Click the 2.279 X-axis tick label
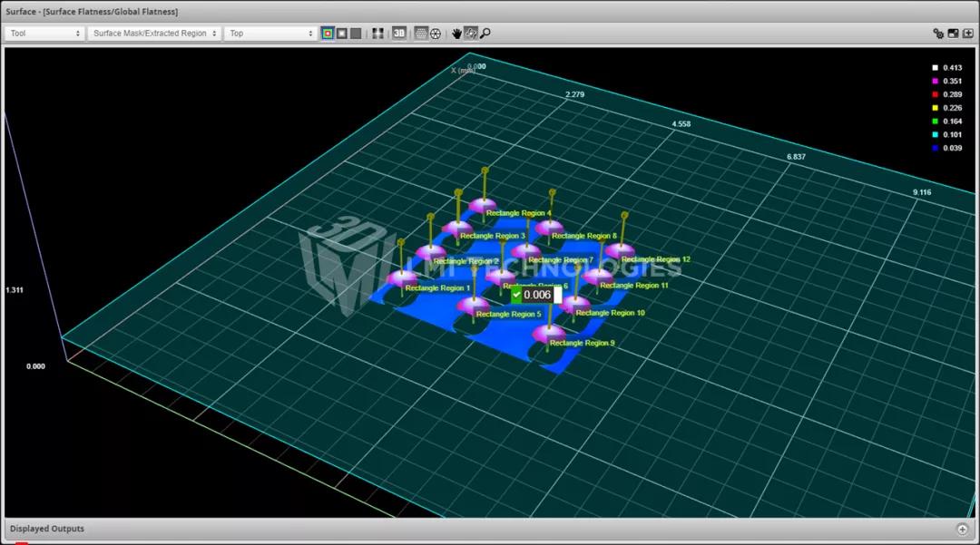This screenshot has height=545, width=980. point(575,95)
